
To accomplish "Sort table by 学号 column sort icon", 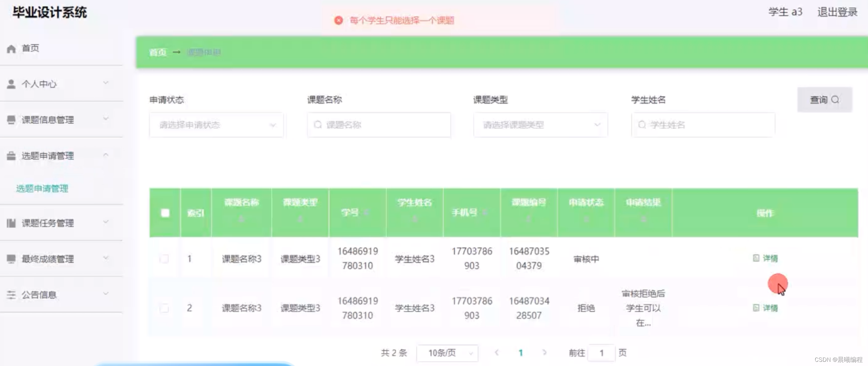I will pyautogui.click(x=366, y=213).
